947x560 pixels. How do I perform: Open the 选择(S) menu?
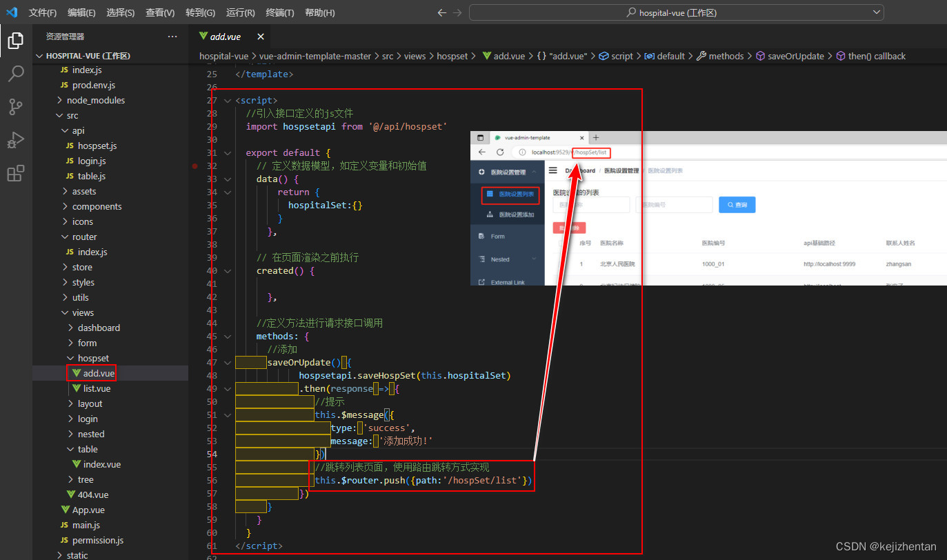121,12
